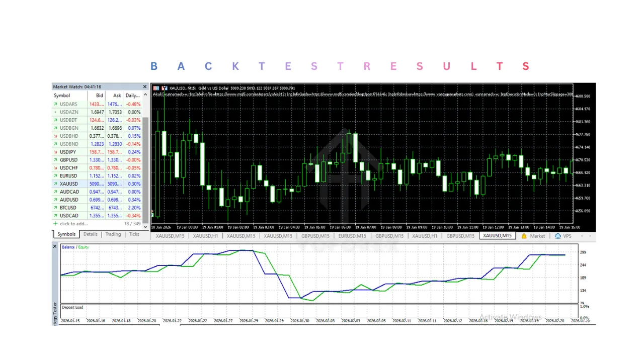
Task: Select the USDCHF row
Action: 97,168
